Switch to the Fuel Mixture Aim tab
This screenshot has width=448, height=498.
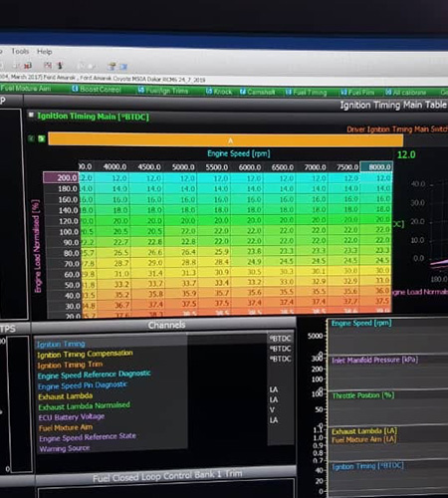point(26,88)
